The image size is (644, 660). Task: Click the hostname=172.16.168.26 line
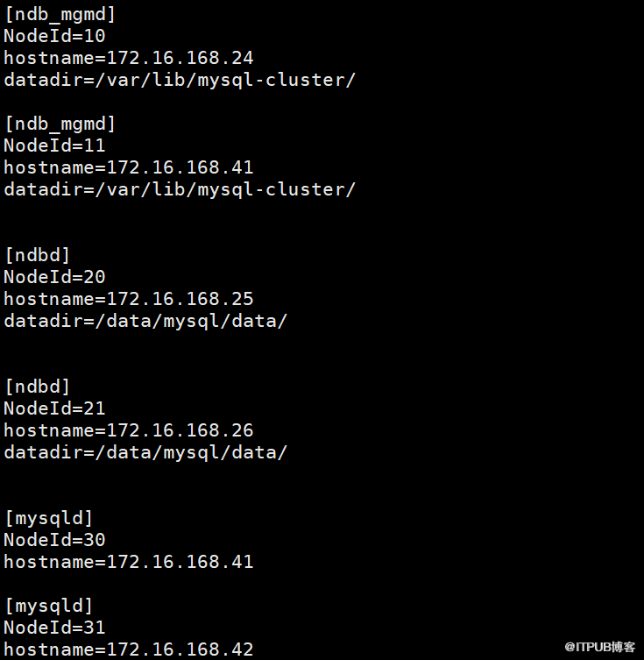click(x=128, y=429)
